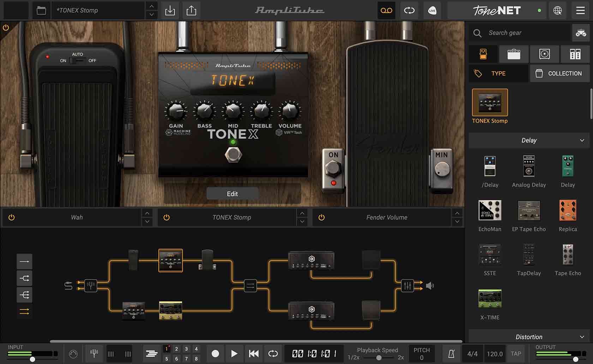The image size is (593, 364).
Task: Open the Looper tape icon in top toolbar
Action: pyautogui.click(x=386, y=11)
